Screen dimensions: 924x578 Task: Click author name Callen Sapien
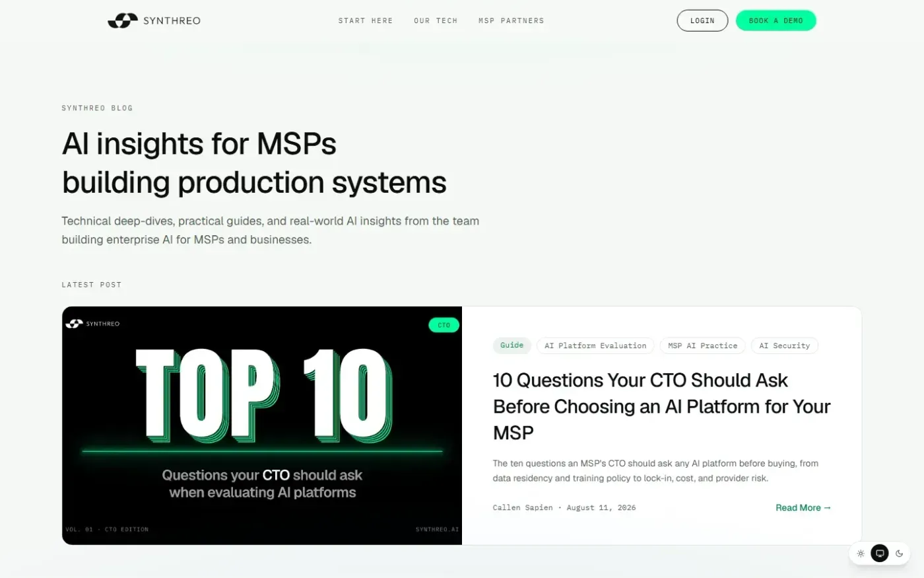(523, 507)
